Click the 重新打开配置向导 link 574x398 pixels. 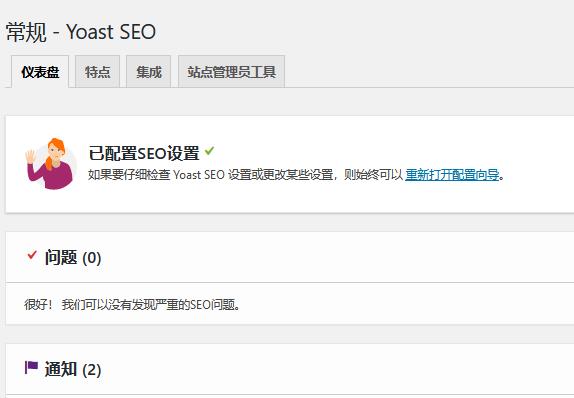(x=452, y=175)
